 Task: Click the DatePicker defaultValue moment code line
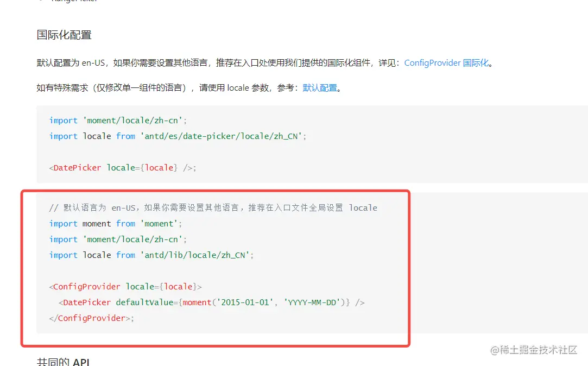point(212,302)
